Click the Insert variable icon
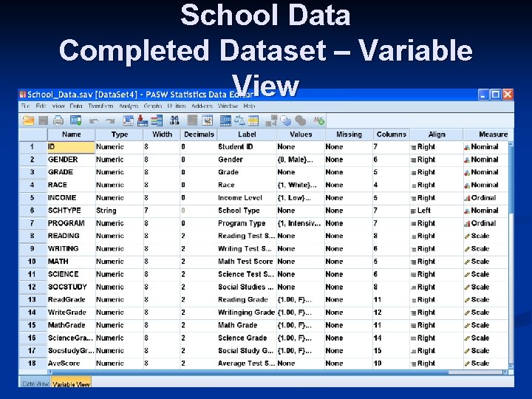Image resolution: width=532 pixels, height=399 pixels. [207, 120]
